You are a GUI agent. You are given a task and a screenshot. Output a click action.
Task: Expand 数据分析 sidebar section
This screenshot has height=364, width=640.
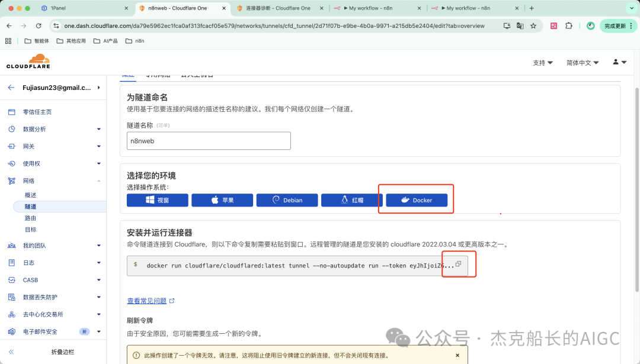[53, 129]
